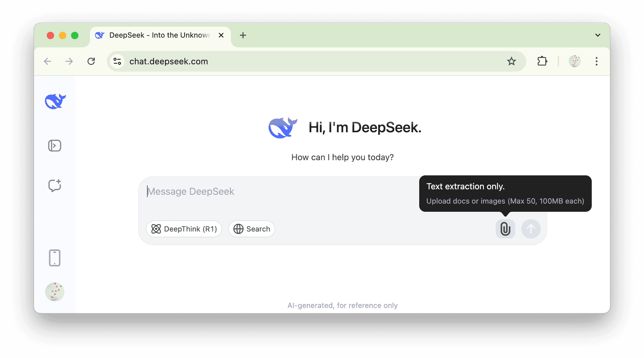Click the paperclip attach file icon
Screen dimensions: 644x358
(x=505, y=229)
